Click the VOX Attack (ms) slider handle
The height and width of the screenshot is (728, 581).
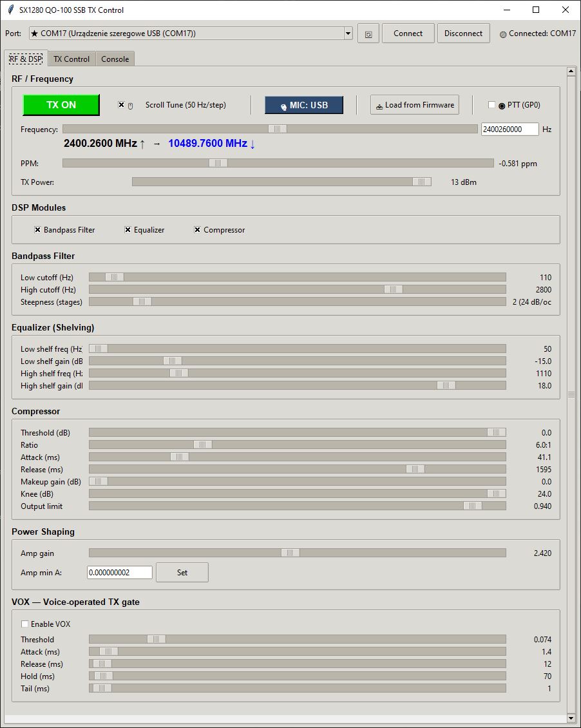click(x=109, y=652)
